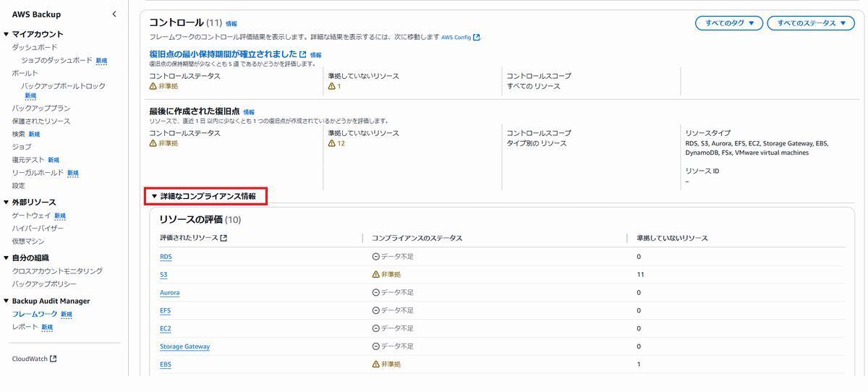Collapse the Backup Audit Manager section
This screenshot has width=868, height=392.
(x=7, y=301)
